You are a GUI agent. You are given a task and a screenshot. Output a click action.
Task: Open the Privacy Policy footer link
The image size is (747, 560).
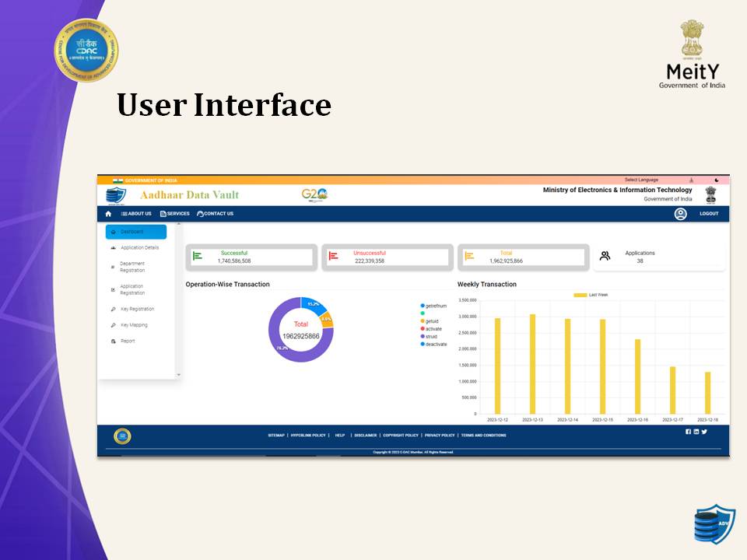(440, 436)
